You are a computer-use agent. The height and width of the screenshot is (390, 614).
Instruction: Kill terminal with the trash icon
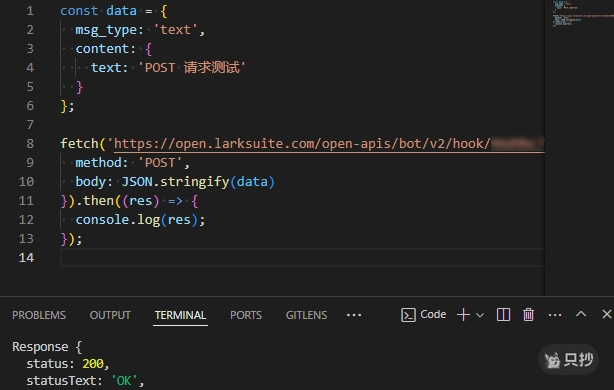point(528,314)
